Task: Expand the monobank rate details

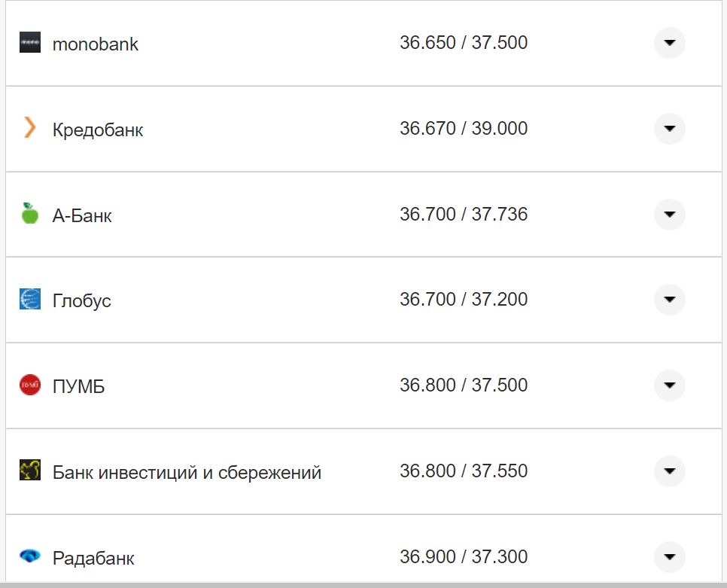Action: (669, 43)
